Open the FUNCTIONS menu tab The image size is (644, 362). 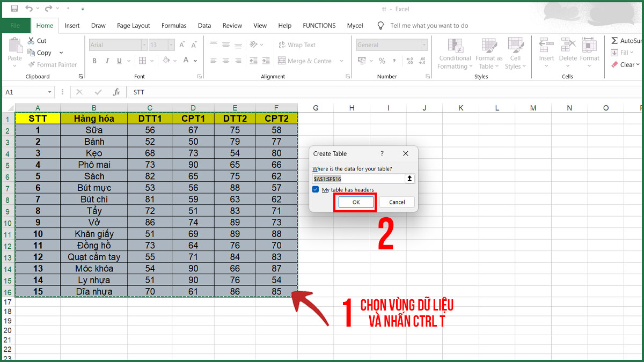(319, 25)
